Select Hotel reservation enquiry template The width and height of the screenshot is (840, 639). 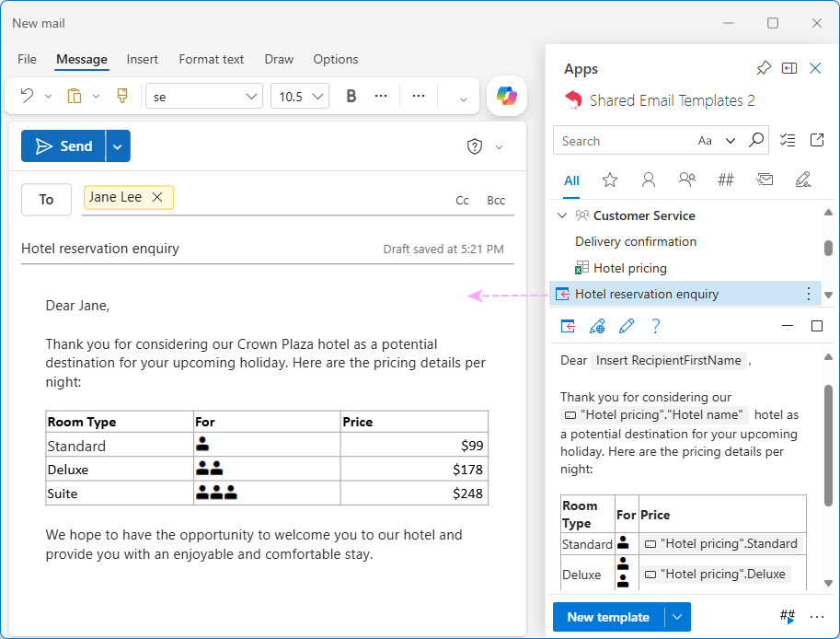(x=685, y=294)
